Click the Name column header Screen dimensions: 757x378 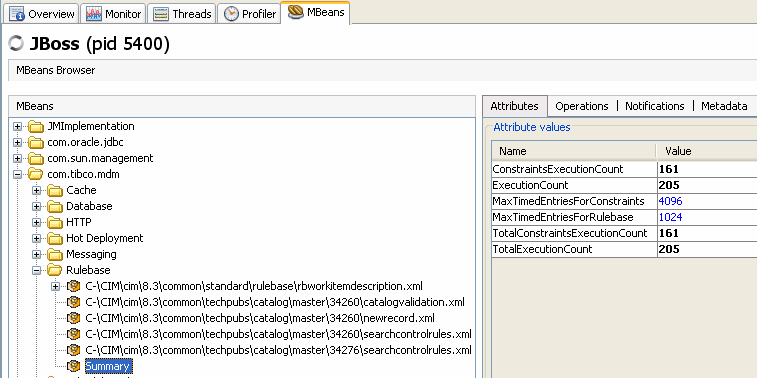pyautogui.click(x=574, y=151)
